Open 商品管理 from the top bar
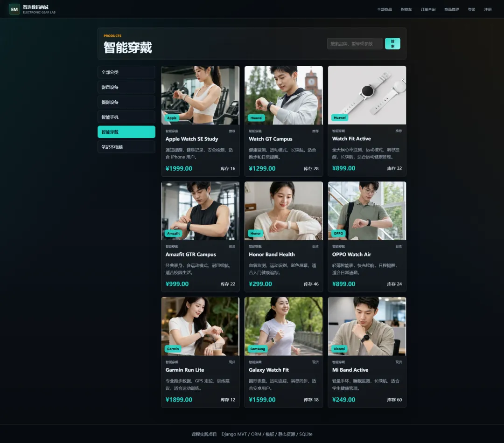504x443 pixels. [452, 10]
